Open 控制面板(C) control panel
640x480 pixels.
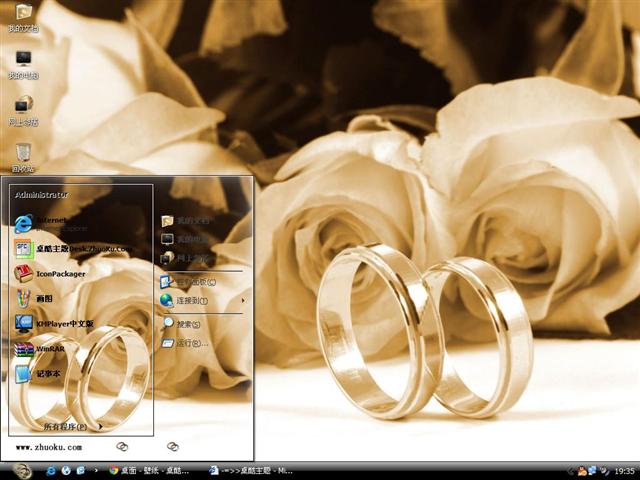click(x=188, y=282)
